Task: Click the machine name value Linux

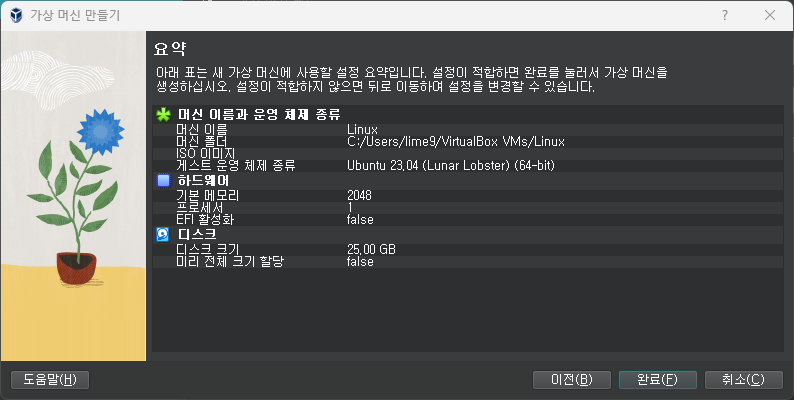Action: point(363,130)
